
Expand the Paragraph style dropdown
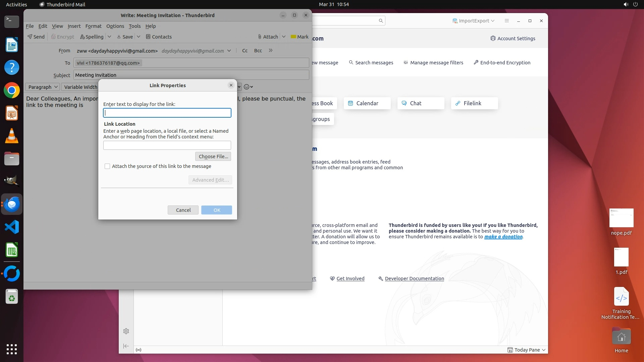[43, 87]
